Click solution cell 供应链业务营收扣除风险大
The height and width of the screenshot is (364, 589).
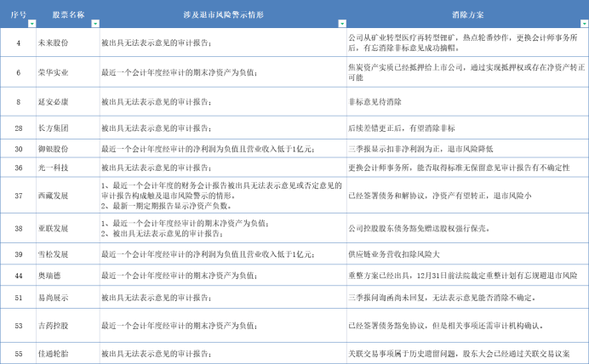tap(467, 254)
